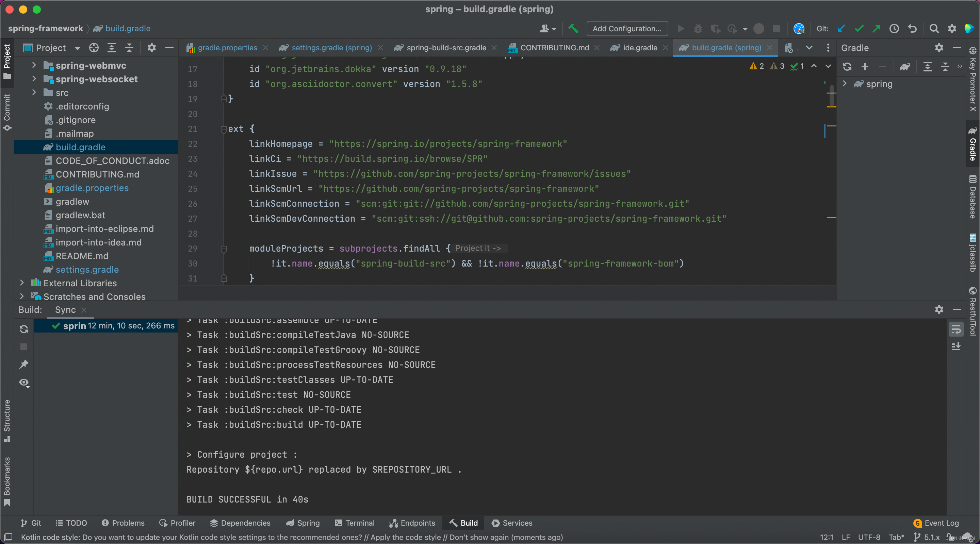Toggle Build view eye options

24,382
